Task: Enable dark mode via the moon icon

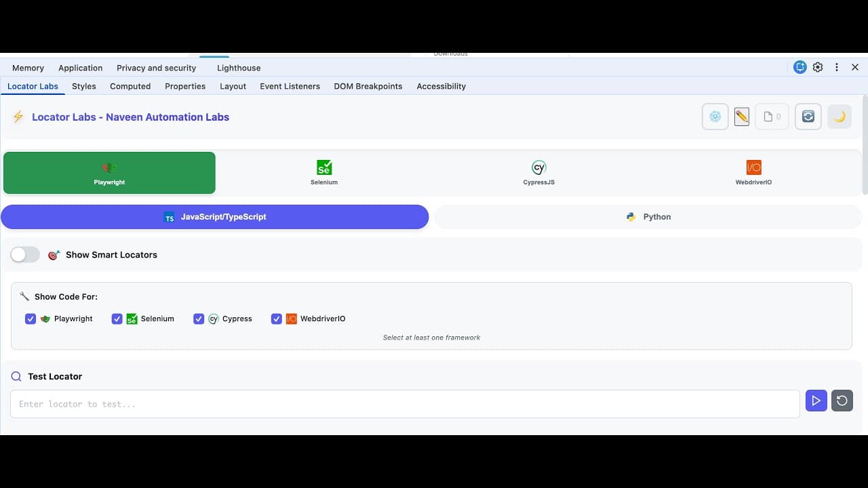Action: coord(839,116)
